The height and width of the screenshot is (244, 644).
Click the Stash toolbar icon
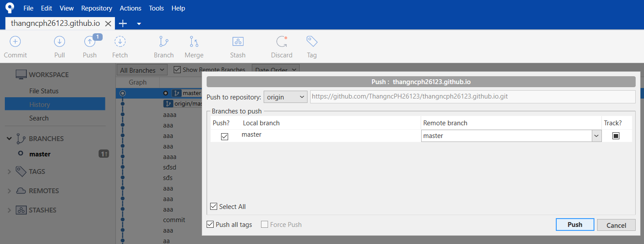point(238,42)
